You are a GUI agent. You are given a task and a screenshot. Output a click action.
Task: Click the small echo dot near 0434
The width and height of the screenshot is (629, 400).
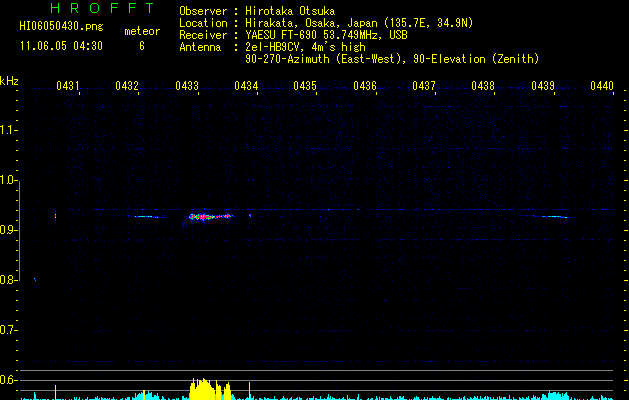click(250, 215)
